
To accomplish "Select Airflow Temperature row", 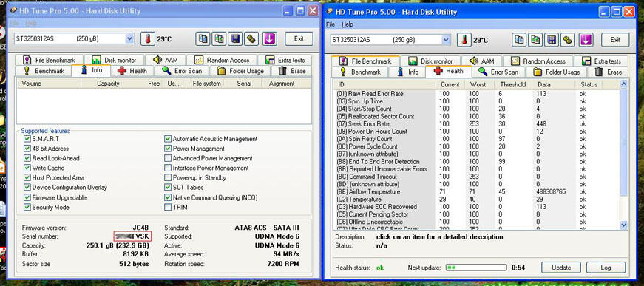I will click(476, 191).
